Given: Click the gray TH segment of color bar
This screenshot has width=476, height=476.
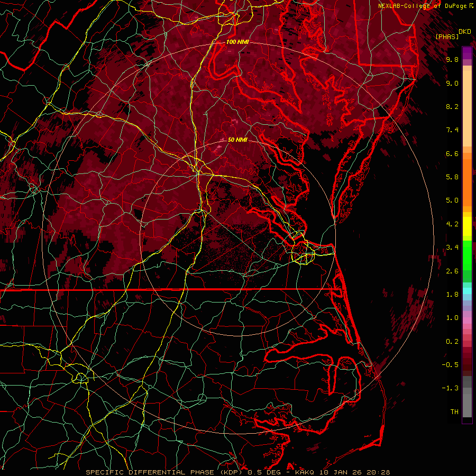Looking at the screenshot, I should [x=467, y=407].
